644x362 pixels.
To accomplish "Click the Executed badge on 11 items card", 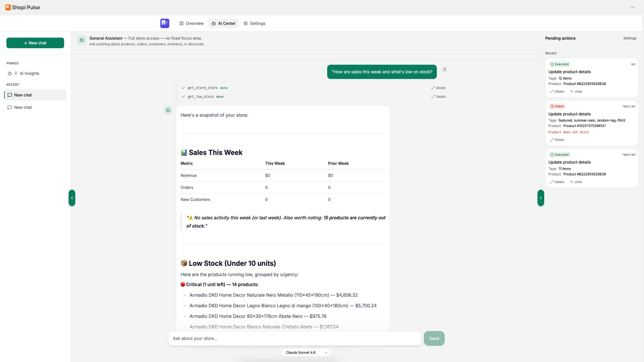I will 559,154.
